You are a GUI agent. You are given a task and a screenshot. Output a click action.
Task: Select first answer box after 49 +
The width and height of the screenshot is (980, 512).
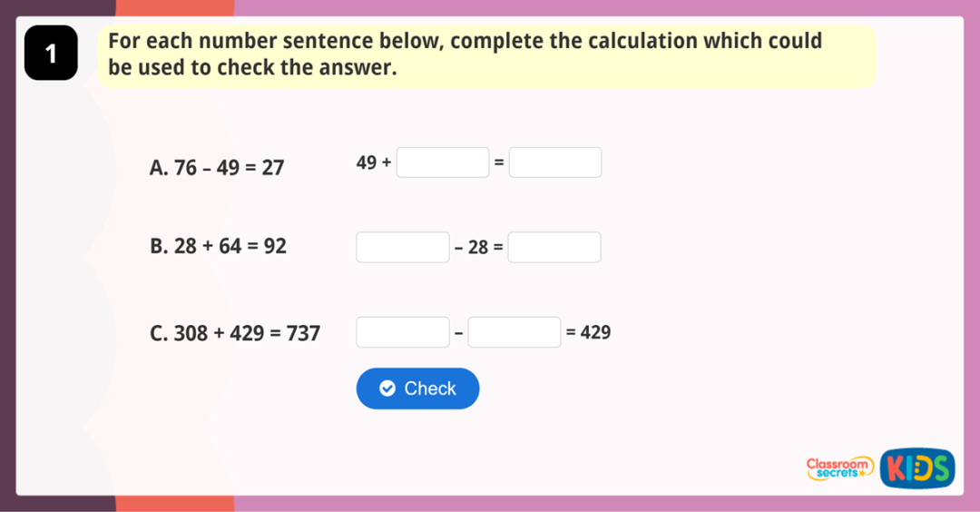443,162
